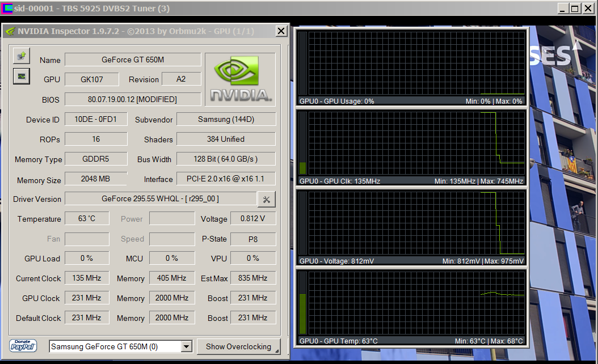Click the Shaders value 384 Unified
The width and height of the screenshot is (598, 364).
tap(226, 139)
